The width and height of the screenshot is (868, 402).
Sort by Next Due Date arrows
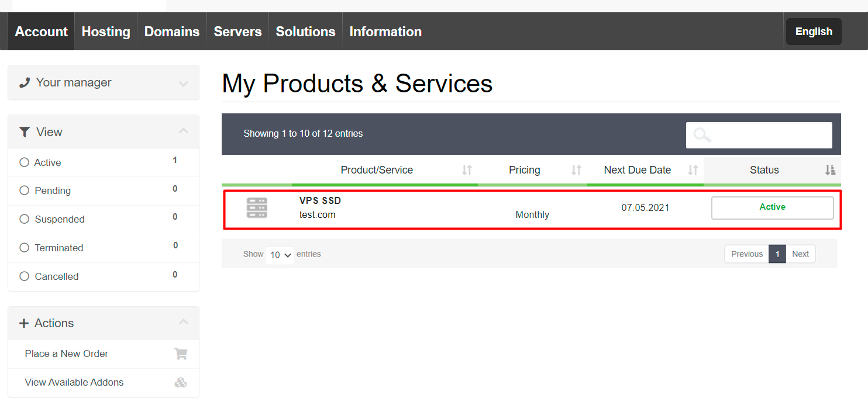(x=693, y=170)
